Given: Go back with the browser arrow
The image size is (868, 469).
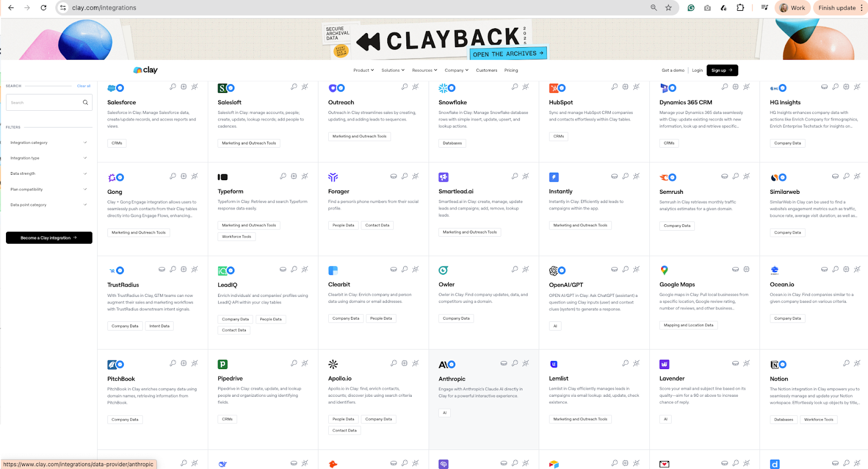Looking at the screenshot, I should click(x=11, y=8).
